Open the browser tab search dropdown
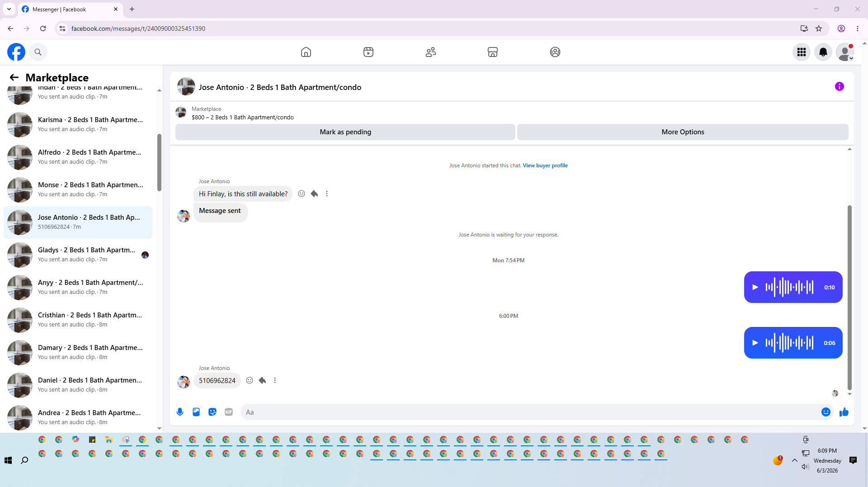This screenshot has height=487, width=868. [x=9, y=9]
